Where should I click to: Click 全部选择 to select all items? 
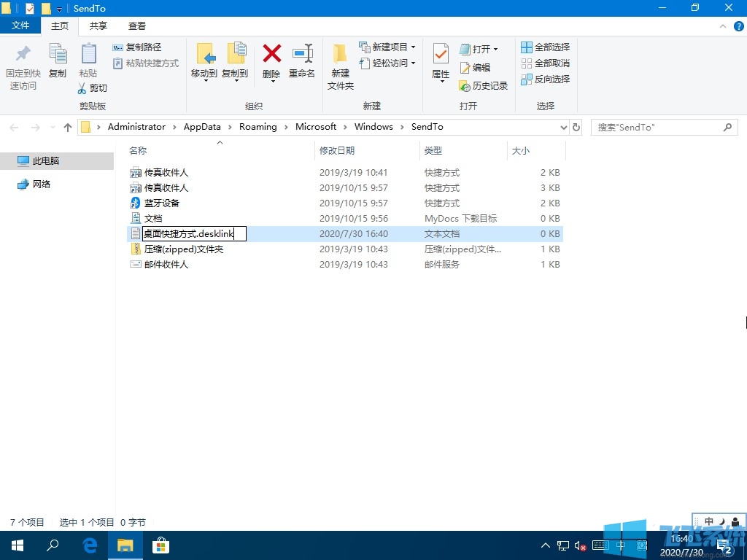(x=546, y=47)
